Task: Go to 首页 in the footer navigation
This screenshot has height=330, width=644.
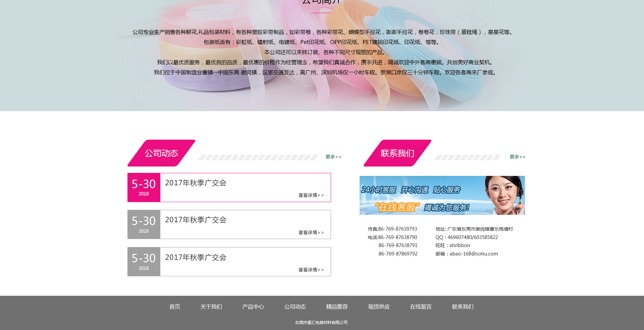Action: click(175, 307)
